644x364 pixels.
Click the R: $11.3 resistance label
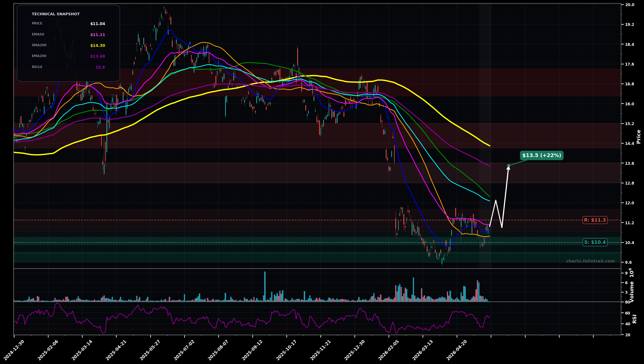(595, 220)
